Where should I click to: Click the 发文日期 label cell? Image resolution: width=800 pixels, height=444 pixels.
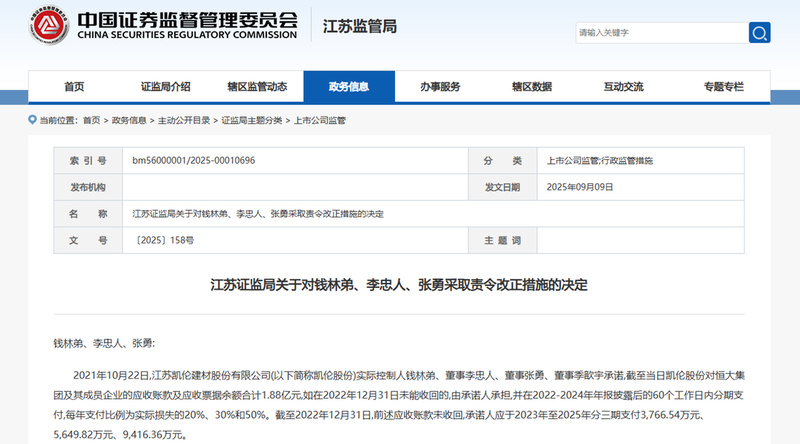coord(503,187)
